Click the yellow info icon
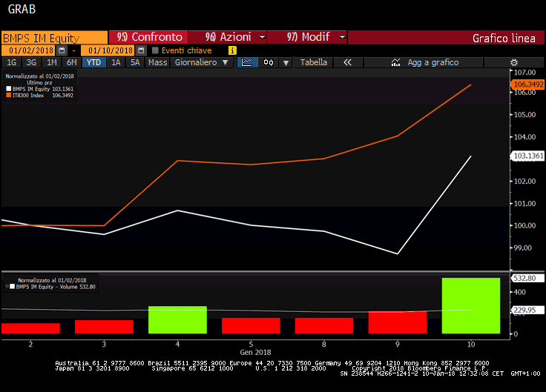This screenshot has width=546, height=392. coord(232,50)
